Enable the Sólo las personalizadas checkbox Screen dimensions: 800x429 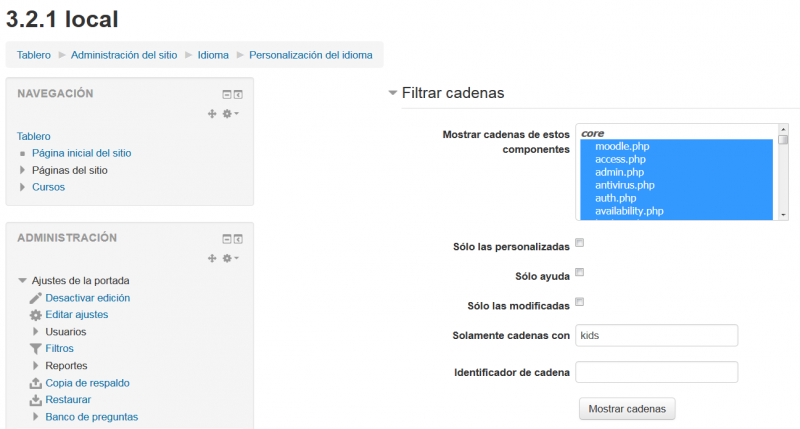point(580,243)
